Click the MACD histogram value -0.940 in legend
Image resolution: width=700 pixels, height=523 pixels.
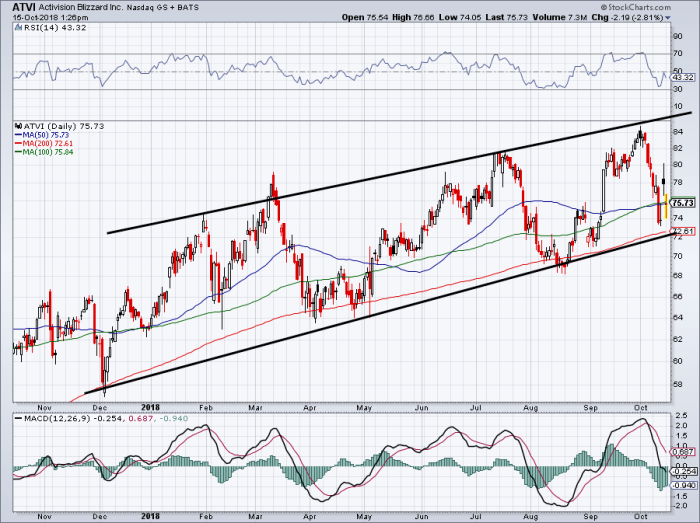tap(173, 419)
